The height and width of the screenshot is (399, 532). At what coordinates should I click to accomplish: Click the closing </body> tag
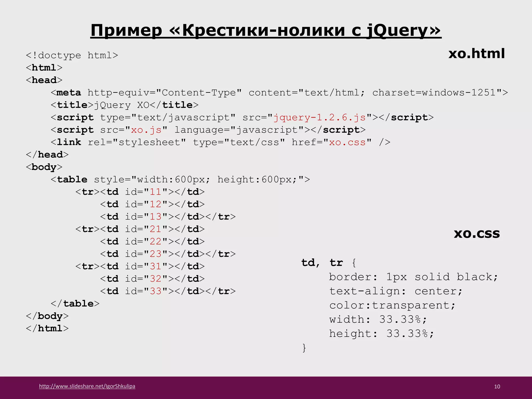point(47,316)
